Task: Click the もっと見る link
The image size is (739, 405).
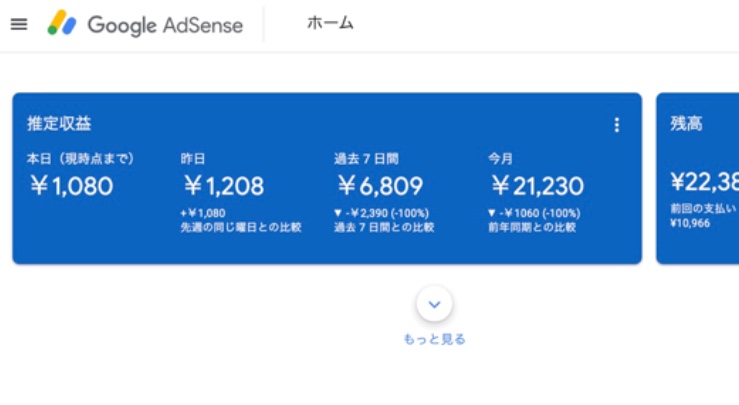Action: (434, 339)
